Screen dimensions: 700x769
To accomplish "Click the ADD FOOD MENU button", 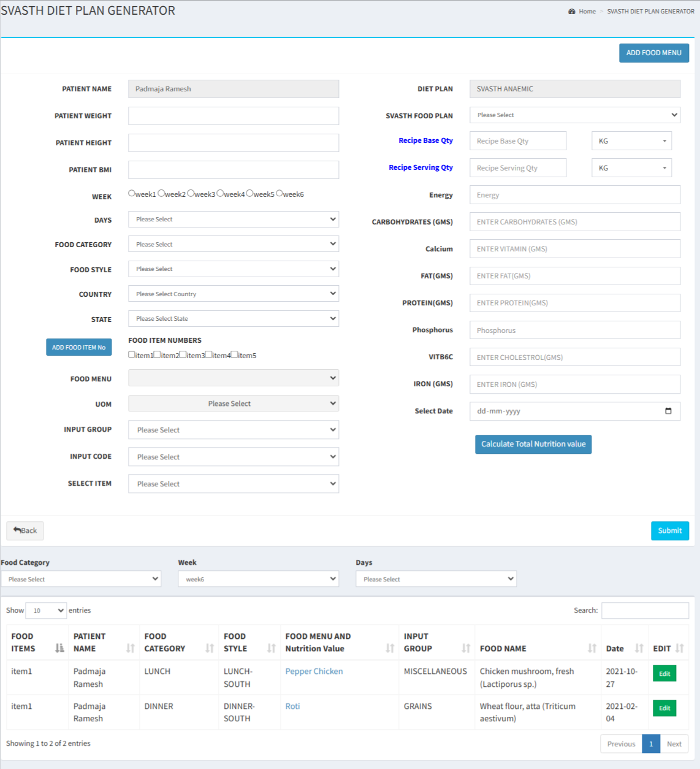I will click(x=654, y=53).
